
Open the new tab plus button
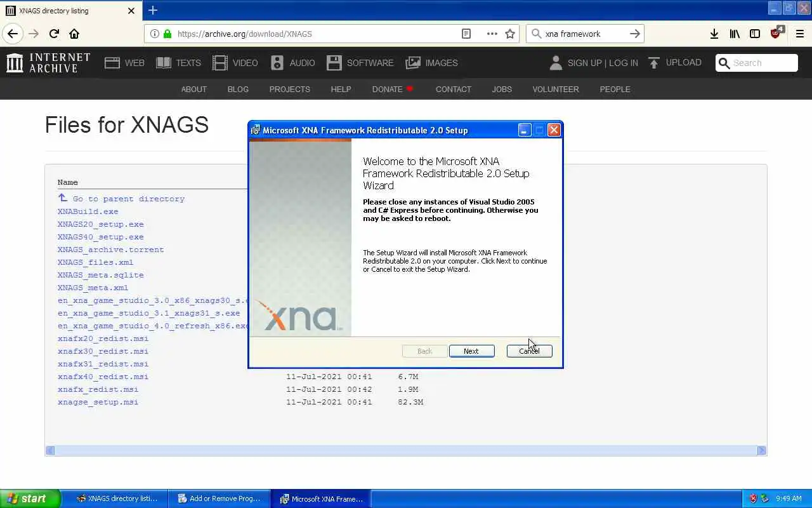[x=153, y=10]
